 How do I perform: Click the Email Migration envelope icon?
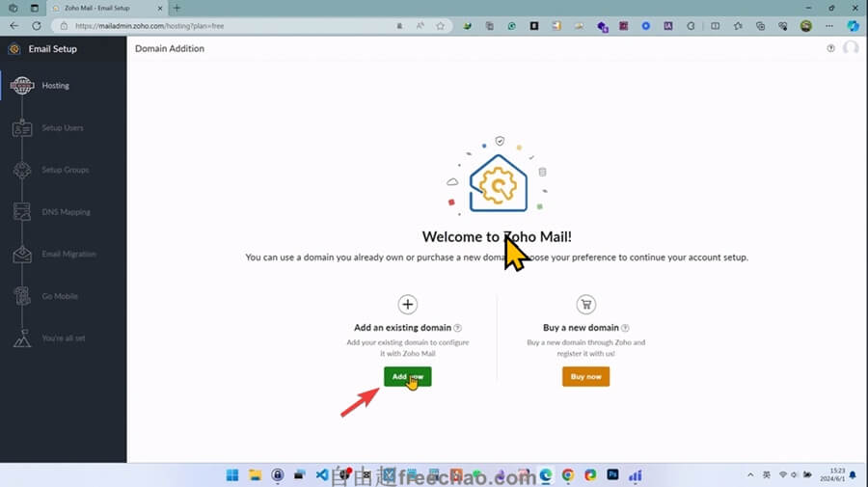point(21,255)
